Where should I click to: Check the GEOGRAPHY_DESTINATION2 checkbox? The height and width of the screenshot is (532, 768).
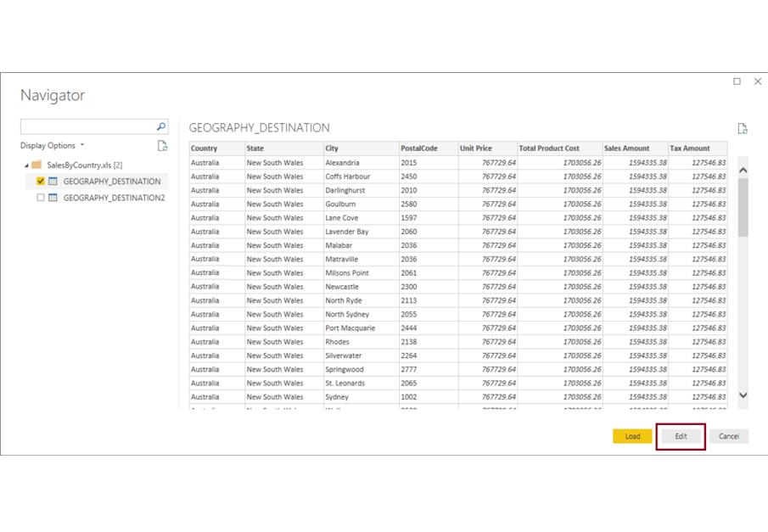pyautogui.click(x=40, y=198)
